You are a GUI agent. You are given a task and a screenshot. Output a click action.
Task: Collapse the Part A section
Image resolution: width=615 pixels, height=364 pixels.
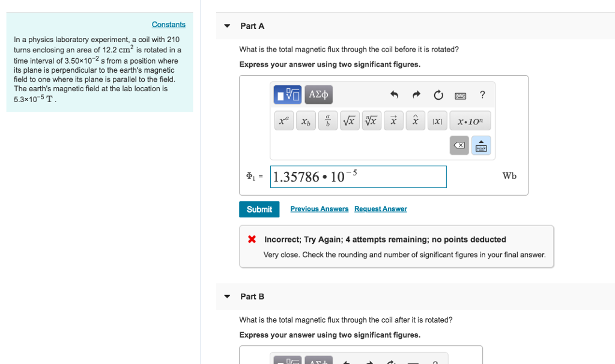(x=226, y=26)
